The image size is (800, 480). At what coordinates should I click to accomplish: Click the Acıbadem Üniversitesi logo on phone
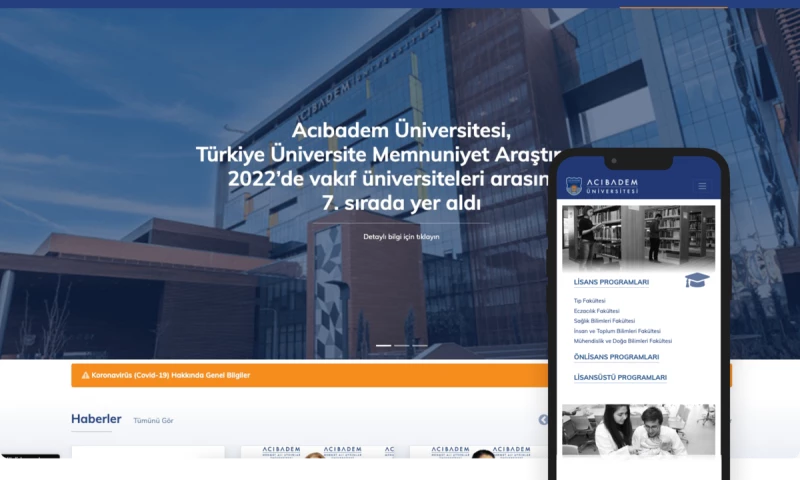click(602, 186)
